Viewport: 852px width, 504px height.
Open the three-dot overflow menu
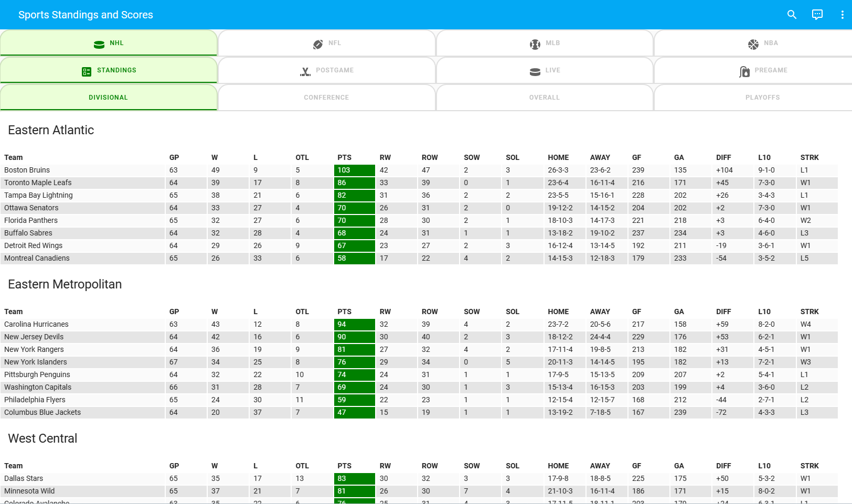pyautogui.click(x=843, y=15)
